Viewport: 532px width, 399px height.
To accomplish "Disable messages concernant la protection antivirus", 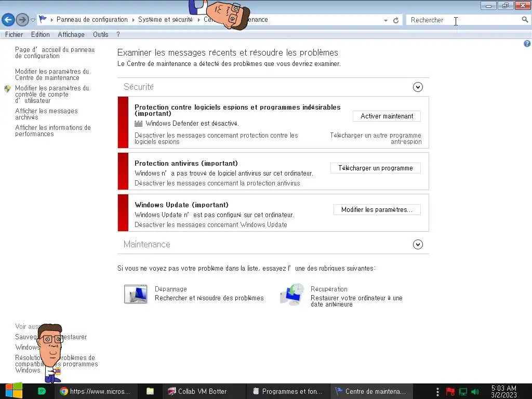I will click(x=217, y=183).
